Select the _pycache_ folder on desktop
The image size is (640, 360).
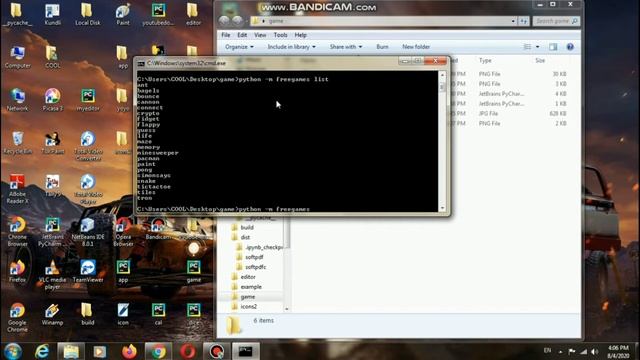[18, 15]
